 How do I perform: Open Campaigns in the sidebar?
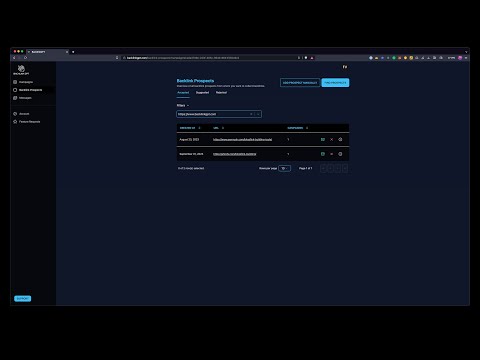(x=23, y=82)
